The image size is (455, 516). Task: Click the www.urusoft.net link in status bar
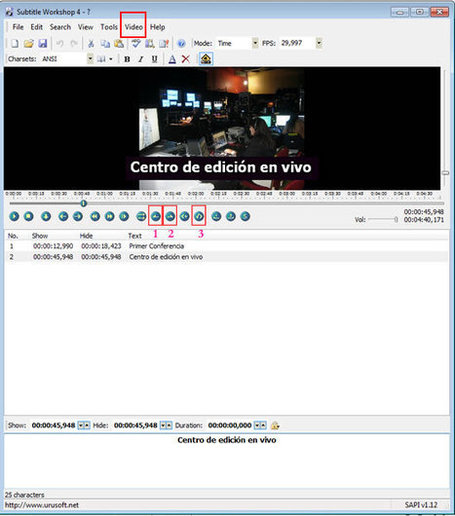pos(42,505)
